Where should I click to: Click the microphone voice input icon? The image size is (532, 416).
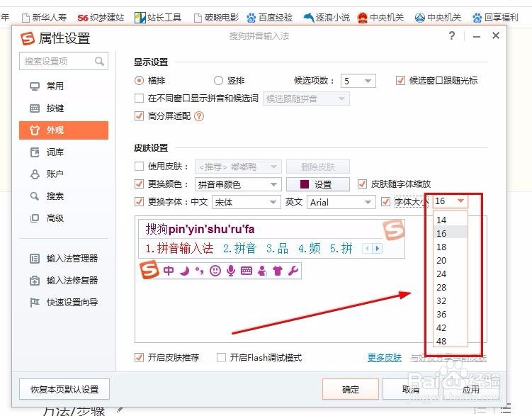pyautogui.click(x=231, y=271)
